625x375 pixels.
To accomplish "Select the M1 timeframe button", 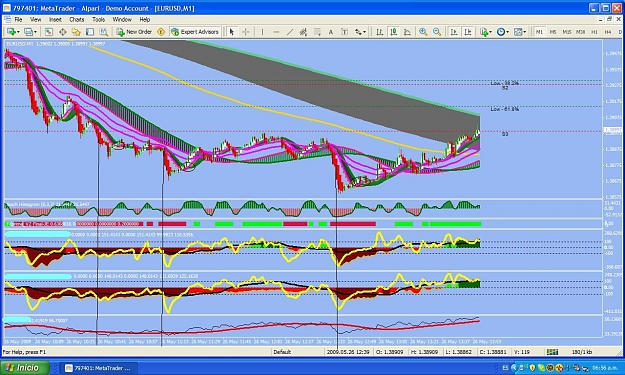I will click(x=539, y=32).
